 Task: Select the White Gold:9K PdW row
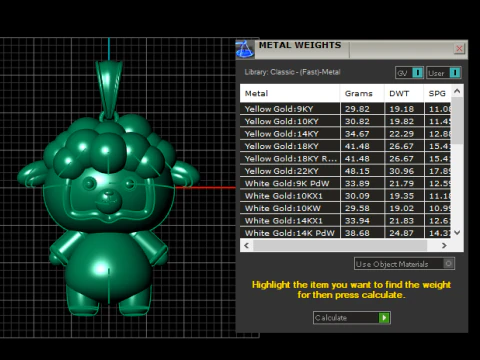[345, 183]
